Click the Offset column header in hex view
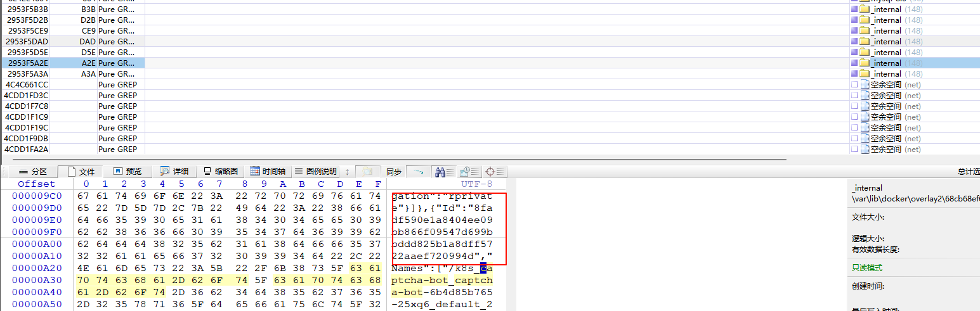 coord(36,184)
